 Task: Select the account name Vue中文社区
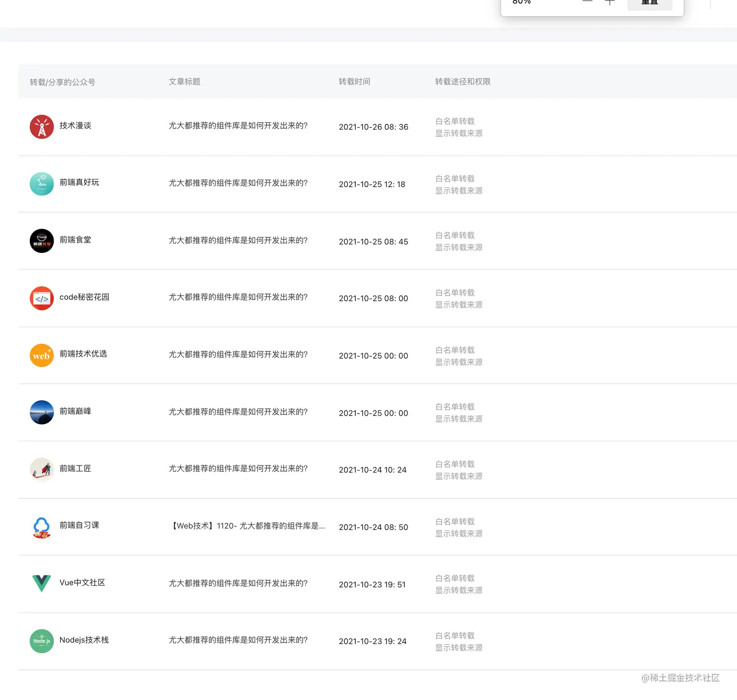click(x=82, y=583)
